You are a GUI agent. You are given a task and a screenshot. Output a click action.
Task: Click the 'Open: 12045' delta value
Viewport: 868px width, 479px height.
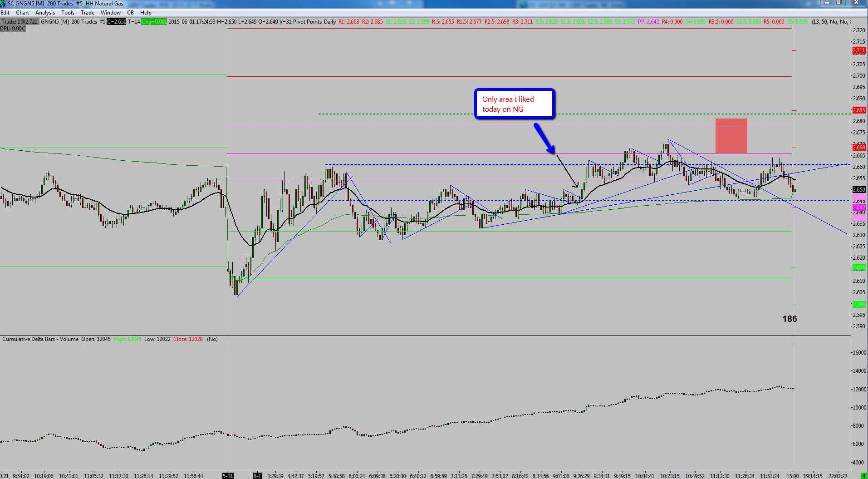click(96, 339)
